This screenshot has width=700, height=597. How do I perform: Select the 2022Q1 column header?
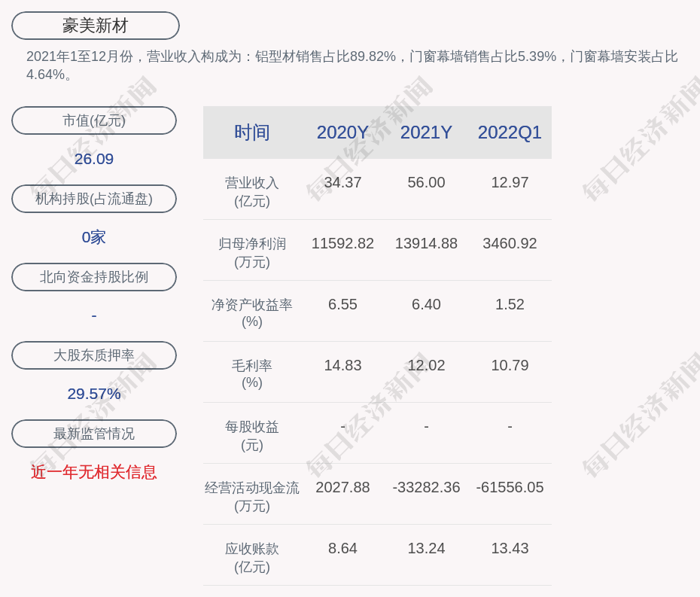pyautogui.click(x=510, y=132)
